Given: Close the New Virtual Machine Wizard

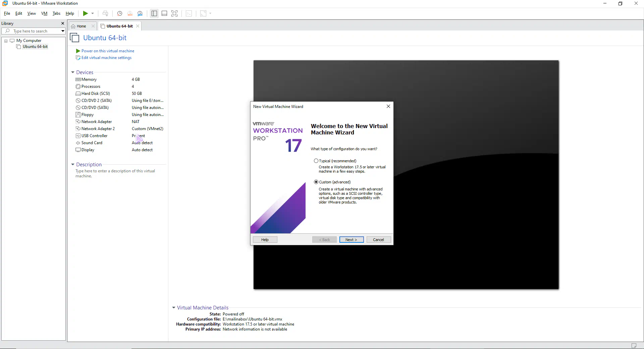Looking at the screenshot, I should coord(388,107).
